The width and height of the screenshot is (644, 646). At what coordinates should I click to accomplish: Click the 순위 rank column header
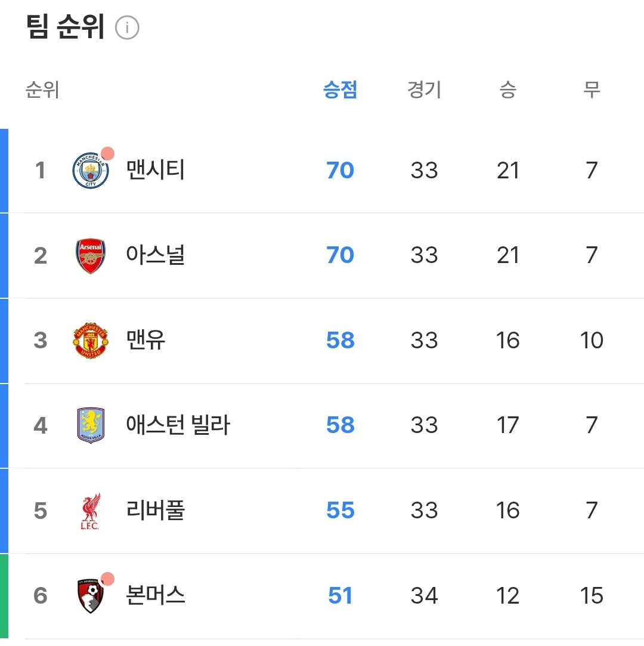click(42, 90)
